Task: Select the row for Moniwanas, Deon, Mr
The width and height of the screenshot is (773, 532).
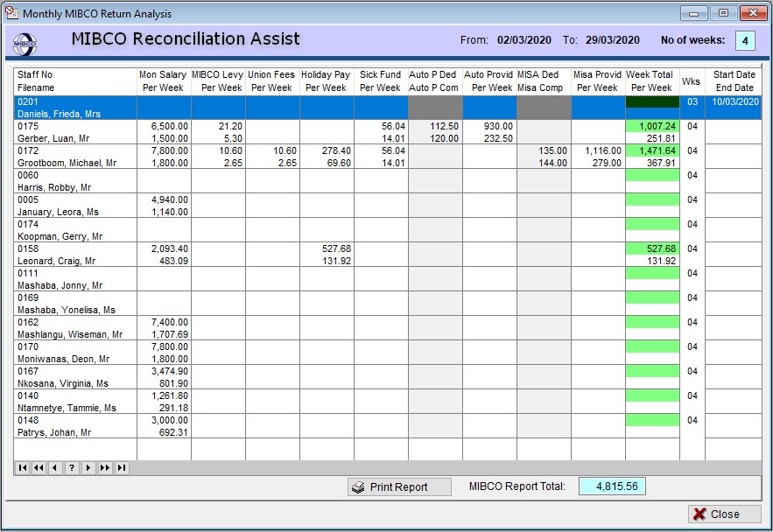Action: click(x=388, y=353)
